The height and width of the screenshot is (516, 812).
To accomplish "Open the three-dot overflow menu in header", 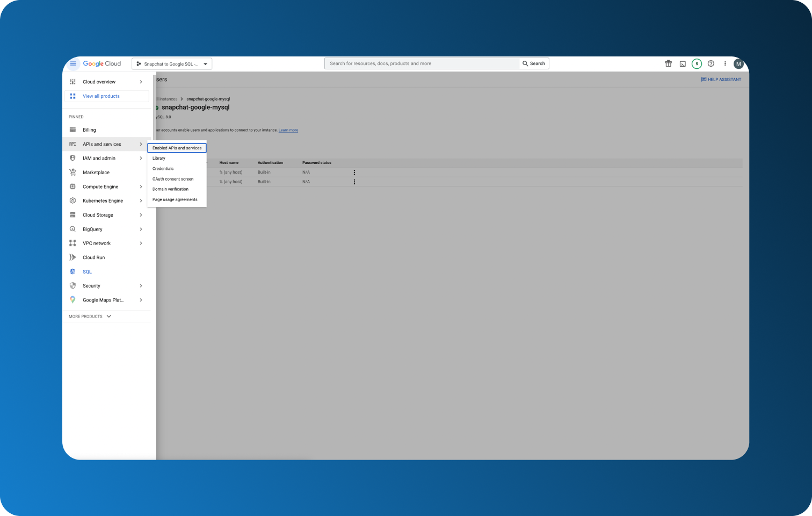I will coord(724,63).
